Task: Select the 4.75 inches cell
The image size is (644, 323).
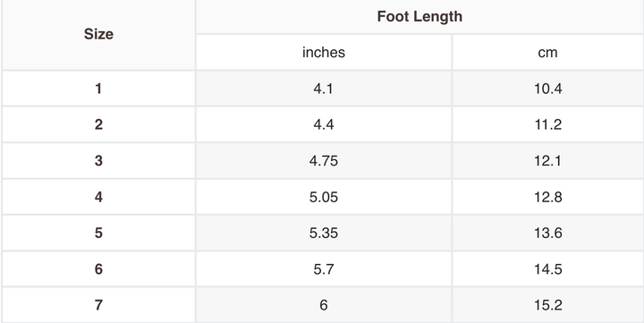Action: (324, 161)
